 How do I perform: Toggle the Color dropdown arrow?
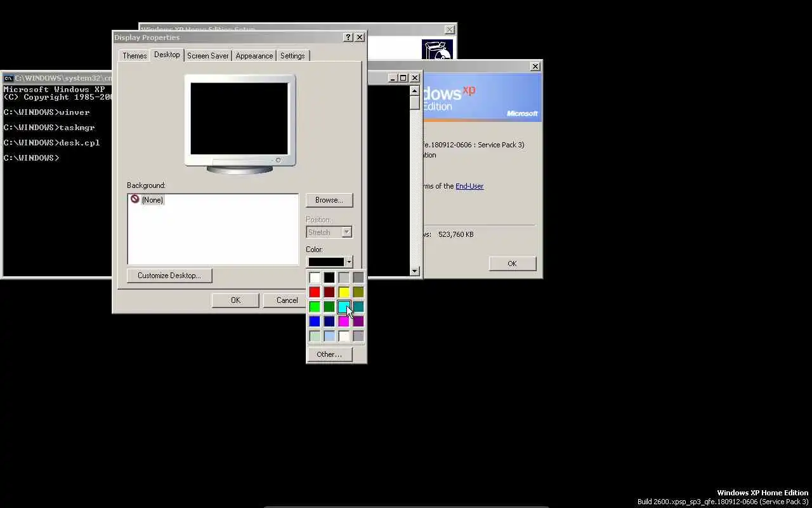(349, 262)
